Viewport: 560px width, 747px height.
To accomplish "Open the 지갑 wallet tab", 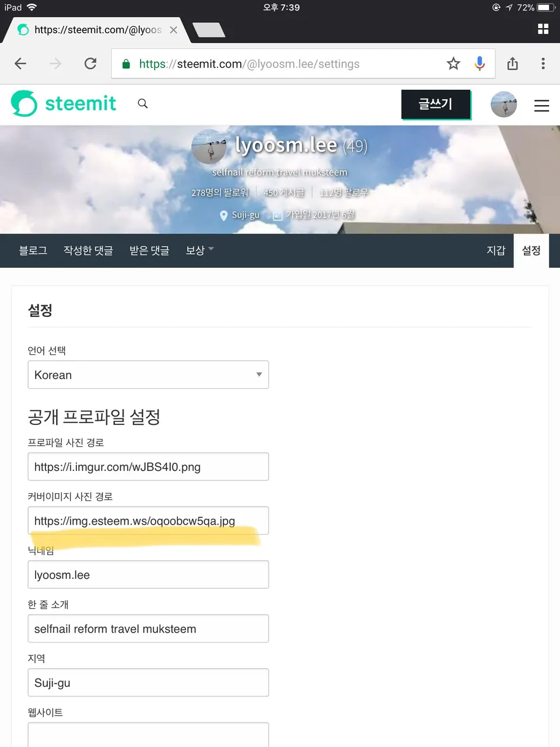I will pyautogui.click(x=496, y=250).
